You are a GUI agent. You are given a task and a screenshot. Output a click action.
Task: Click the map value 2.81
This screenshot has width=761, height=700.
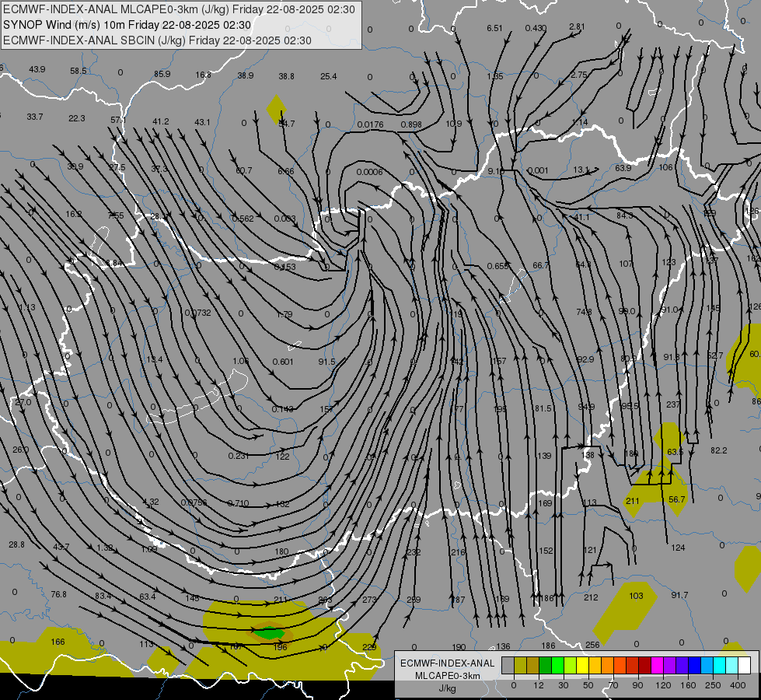click(577, 26)
